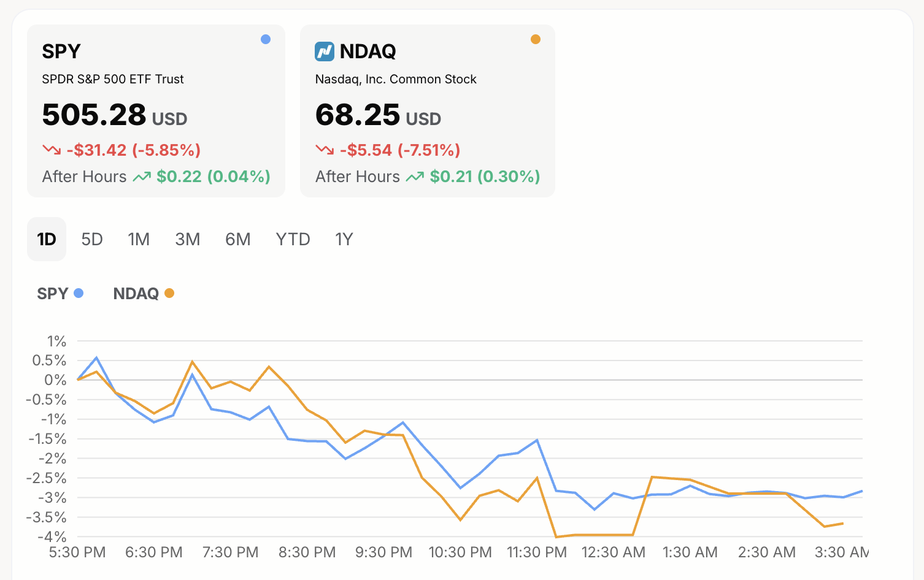Click the blue dot on SPY card
This screenshot has height=580, width=924.
click(266, 39)
